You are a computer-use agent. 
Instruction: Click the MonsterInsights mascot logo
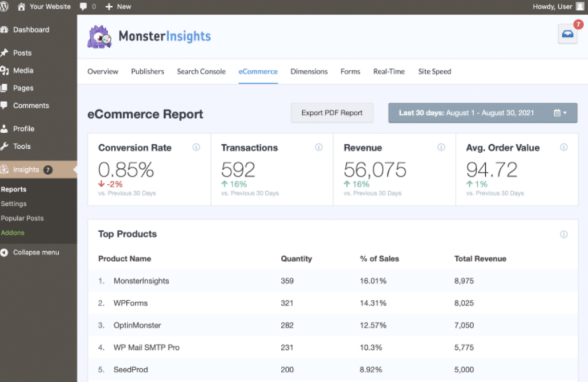(99, 37)
